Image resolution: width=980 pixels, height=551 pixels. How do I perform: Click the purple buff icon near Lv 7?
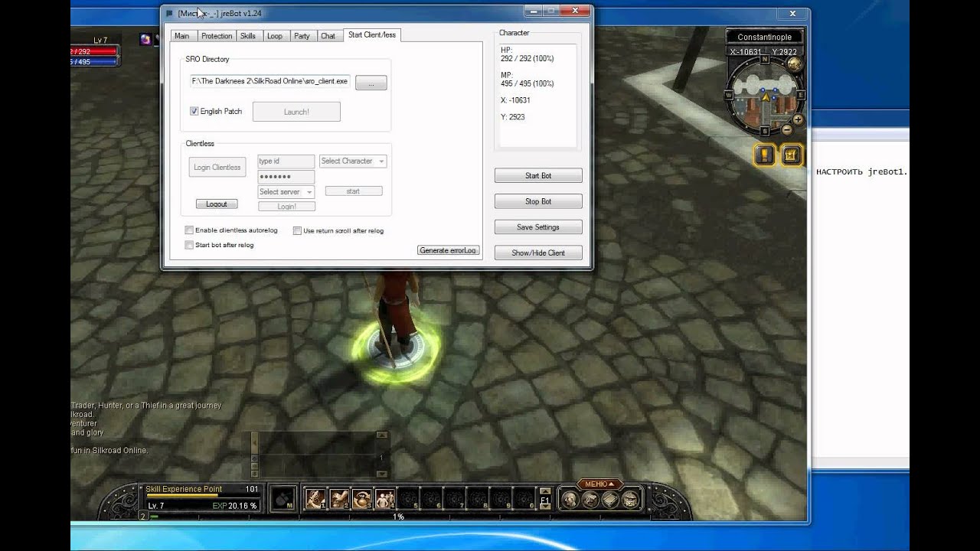point(145,39)
